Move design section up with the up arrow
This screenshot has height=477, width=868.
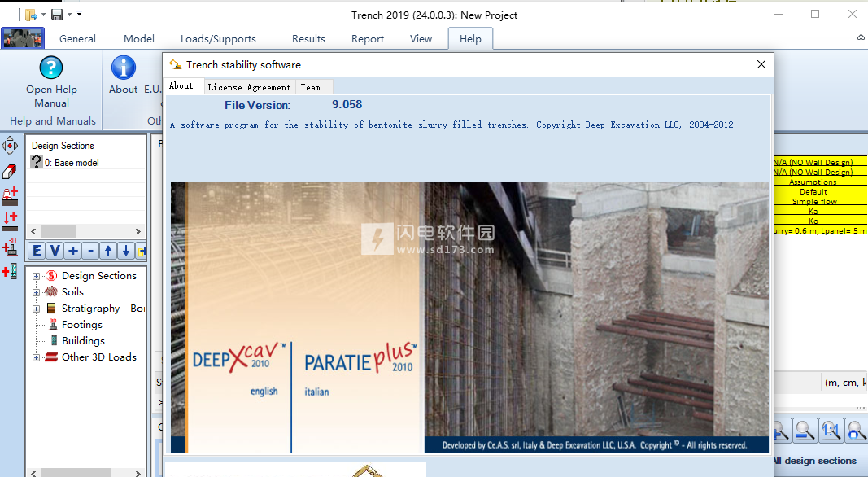(x=108, y=251)
